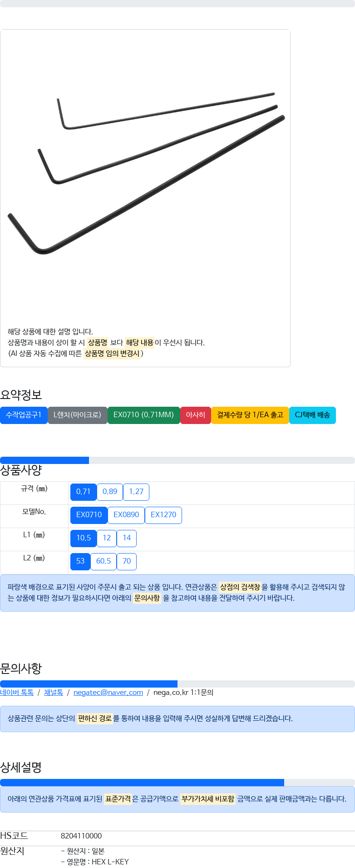Select model EX0890
Image resolution: width=355 pixels, height=868 pixels.
[126, 515]
